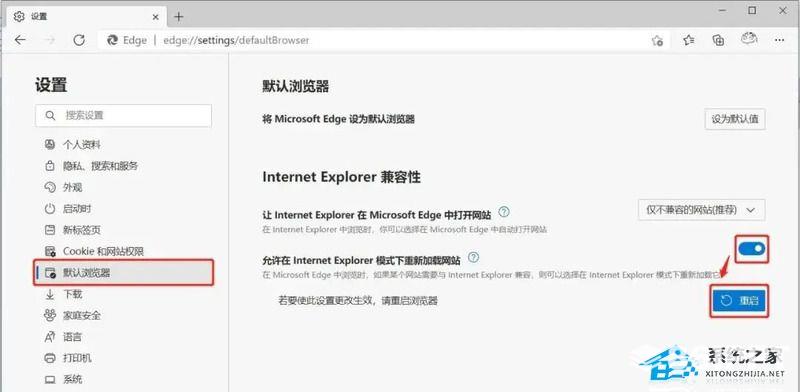The image size is (800, 392).
Task: Click the Internet Explorer 兼容性 heading
Action: tap(341, 177)
